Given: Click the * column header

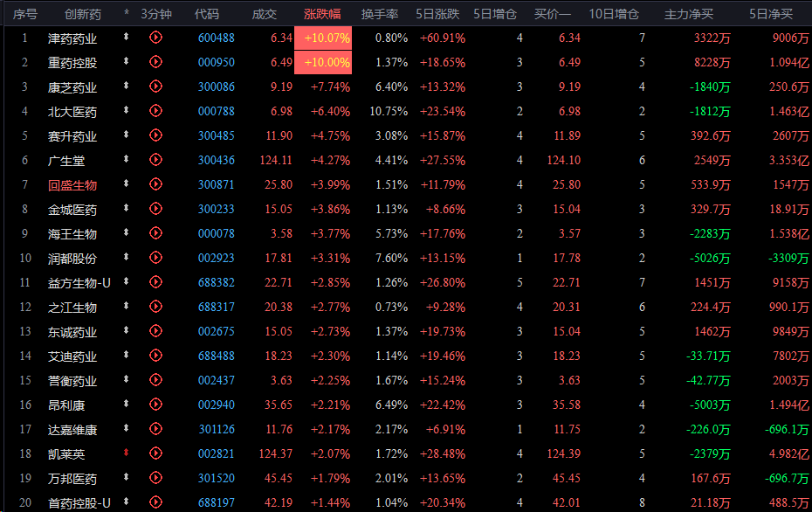Looking at the screenshot, I should pos(127,14).
